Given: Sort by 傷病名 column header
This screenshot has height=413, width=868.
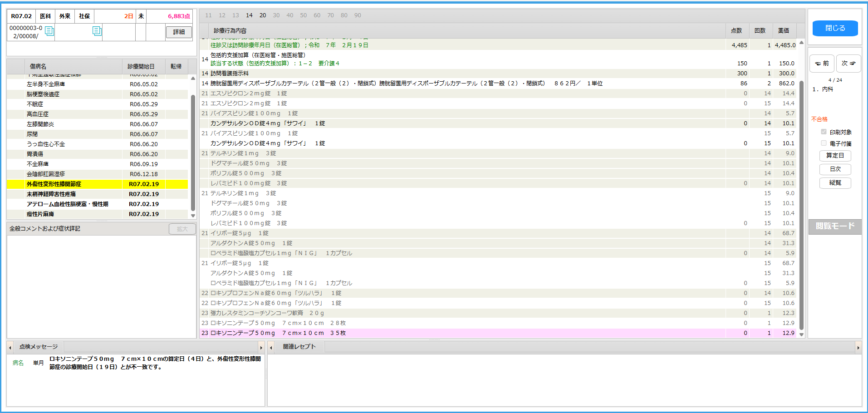Looking at the screenshot, I should click(73, 66).
